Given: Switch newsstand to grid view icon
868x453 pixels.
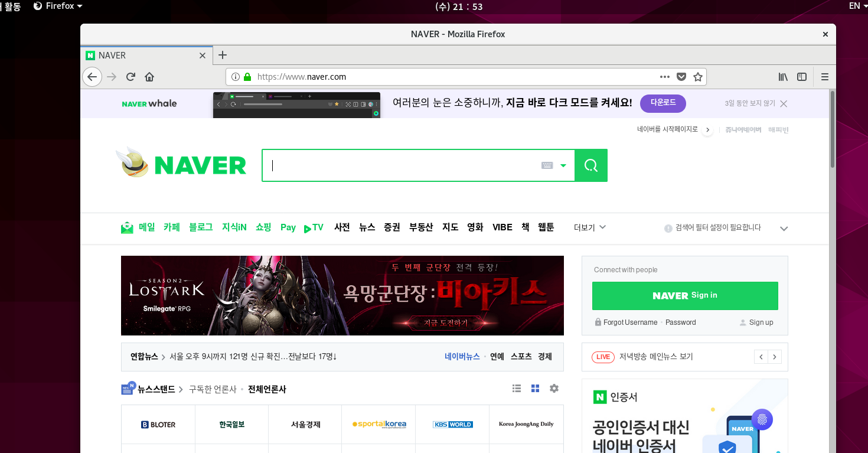Looking at the screenshot, I should (535, 389).
